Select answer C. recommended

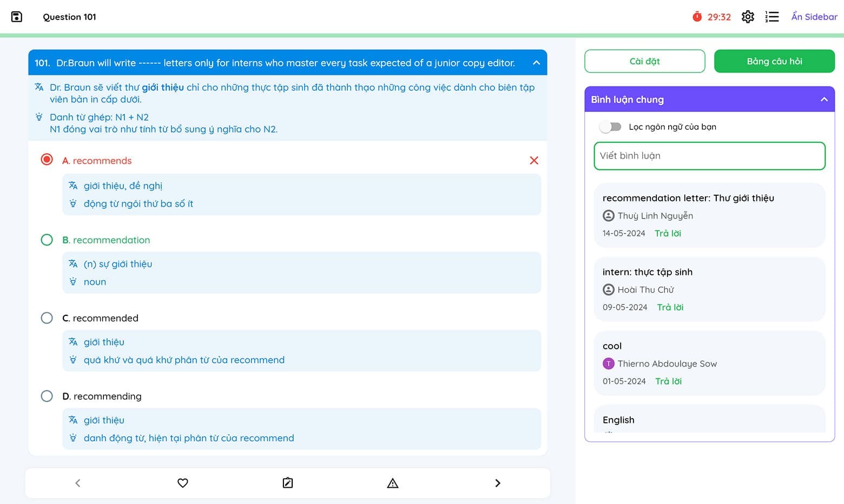pyautogui.click(x=47, y=318)
